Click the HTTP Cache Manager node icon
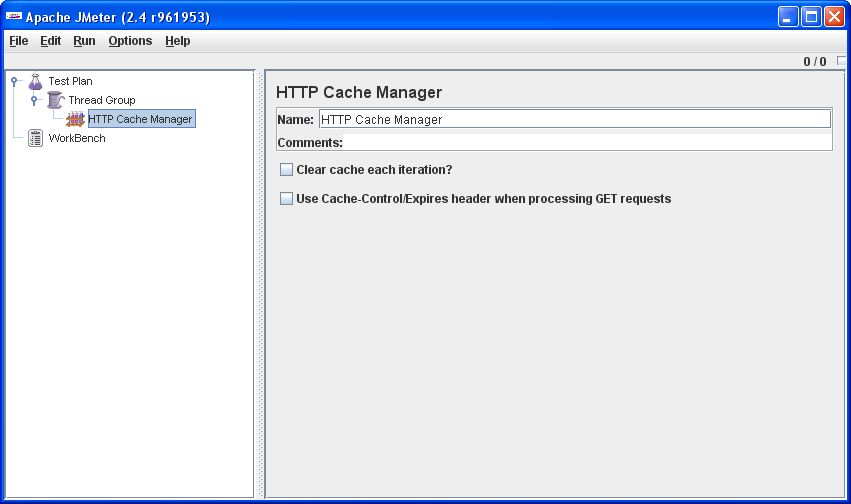 point(75,119)
